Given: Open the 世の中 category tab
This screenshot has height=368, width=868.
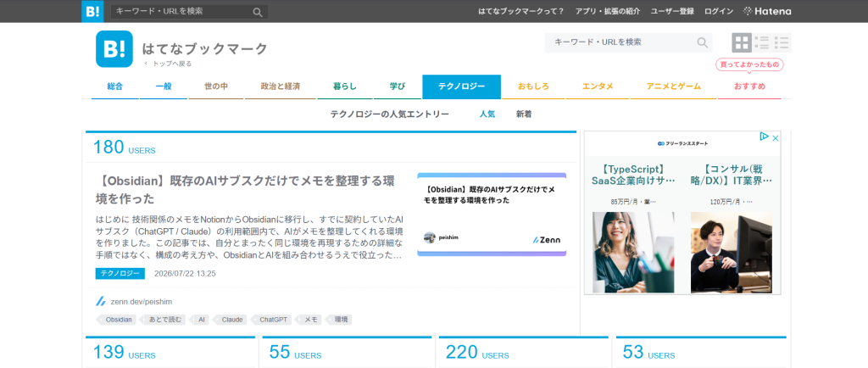Looking at the screenshot, I should 216,86.
